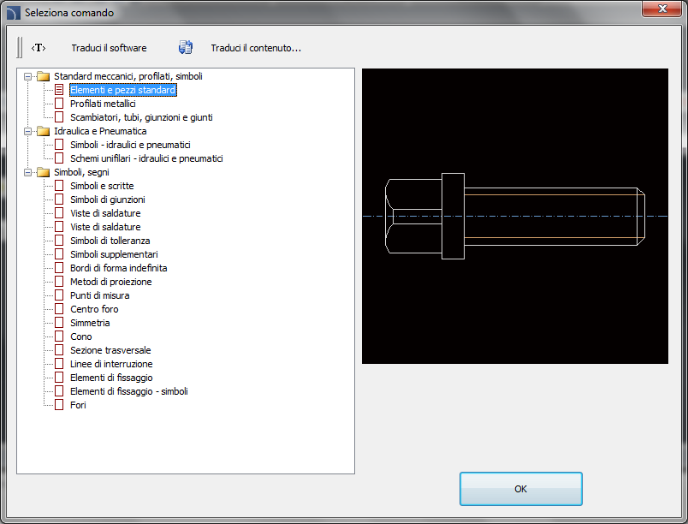Collapse the Idraulica e Pneumatica node
The image size is (688, 524).
tap(28, 131)
